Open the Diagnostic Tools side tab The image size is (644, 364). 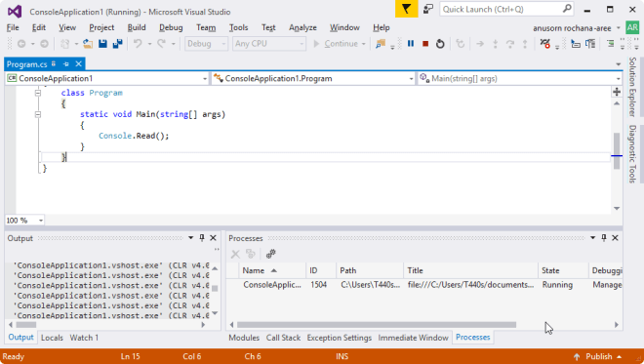pyautogui.click(x=632, y=154)
